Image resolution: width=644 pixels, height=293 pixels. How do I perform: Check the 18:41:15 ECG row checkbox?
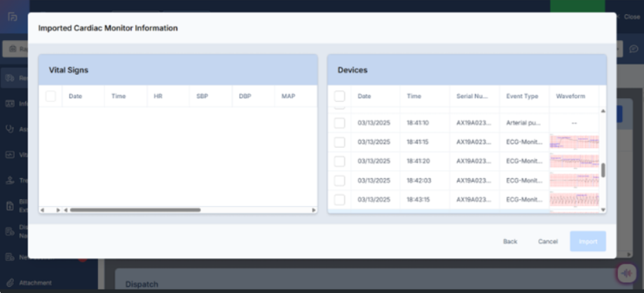point(339,142)
